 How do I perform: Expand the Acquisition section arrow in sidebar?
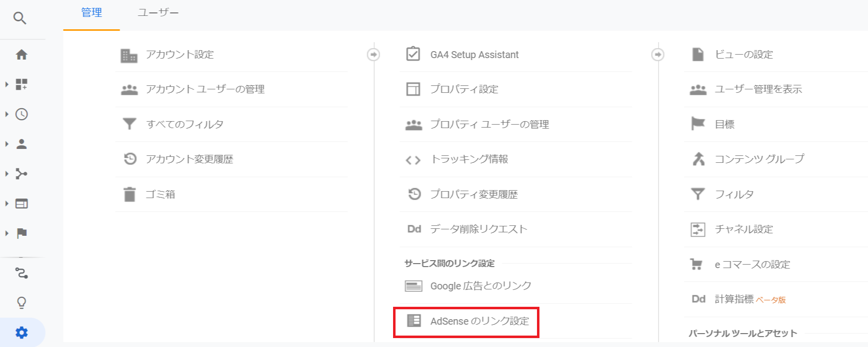click(x=7, y=174)
